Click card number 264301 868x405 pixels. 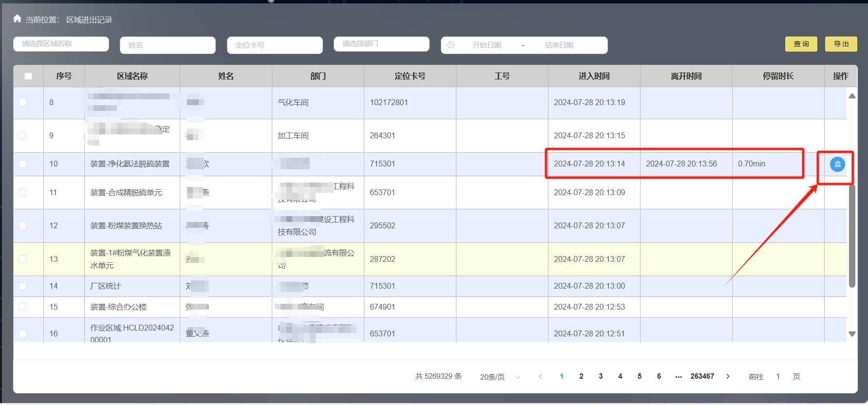point(382,135)
